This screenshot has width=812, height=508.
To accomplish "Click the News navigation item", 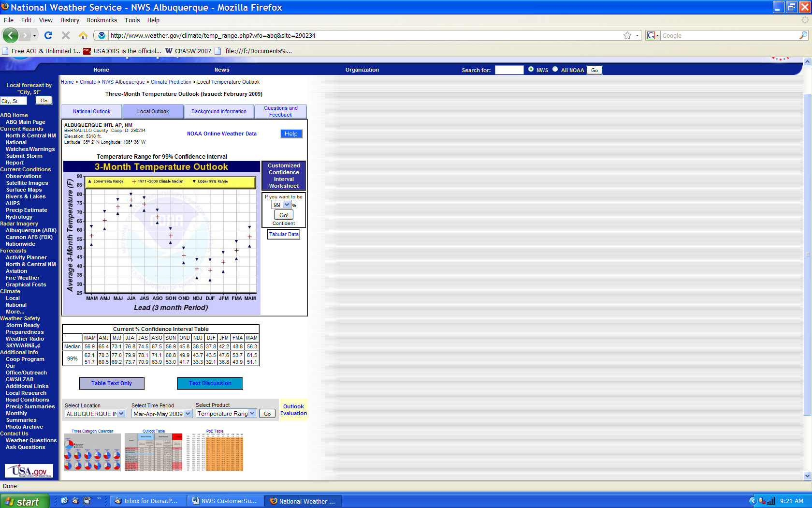I will [x=222, y=70].
